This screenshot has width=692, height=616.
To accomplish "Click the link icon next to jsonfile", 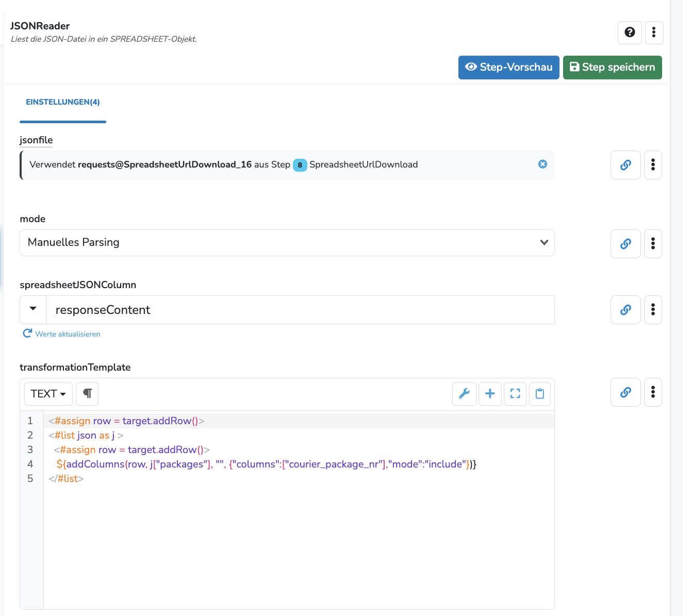I will tap(625, 165).
